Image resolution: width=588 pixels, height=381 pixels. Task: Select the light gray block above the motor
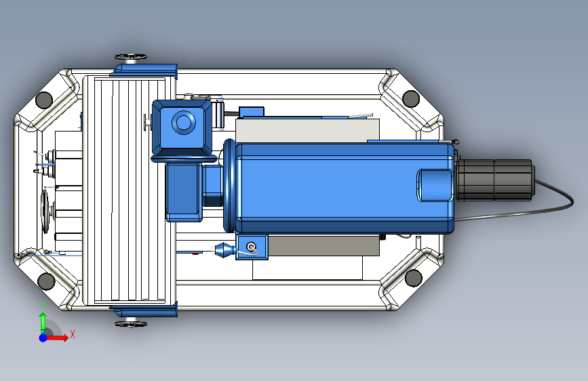pos(307,130)
